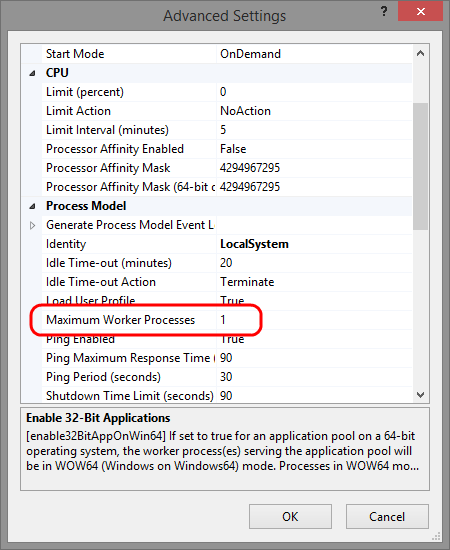This screenshot has height=550, width=450.
Task: Confirm settings with the OK button
Action: (x=290, y=516)
